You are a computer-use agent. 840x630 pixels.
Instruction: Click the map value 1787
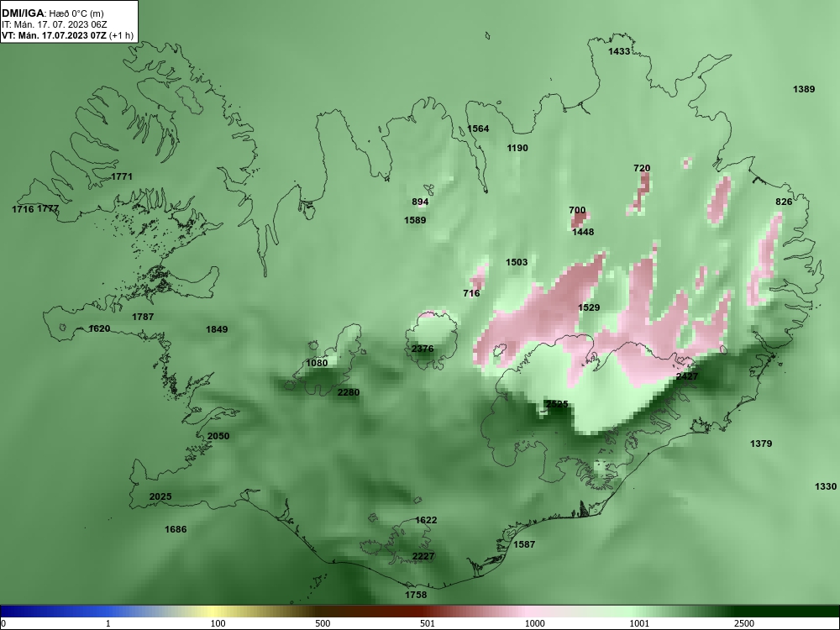click(x=143, y=317)
